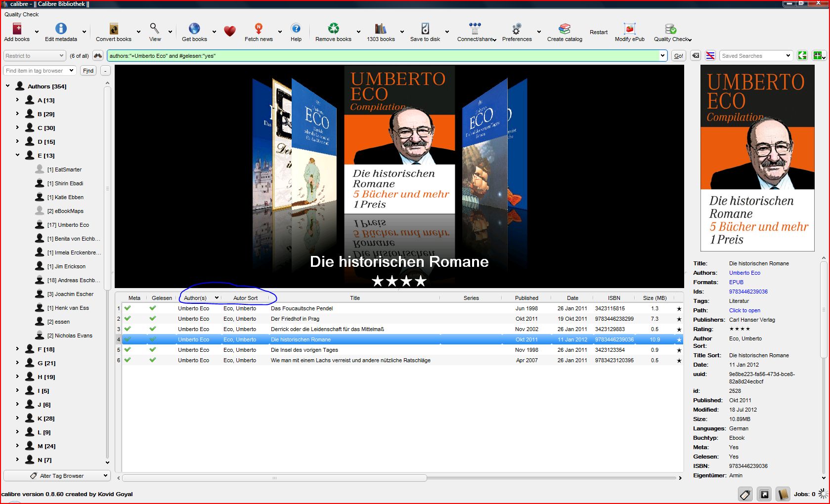Select [1] Shirin Ebadi author
The height and width of the screenshot is (504, 830).
[65, 183]
